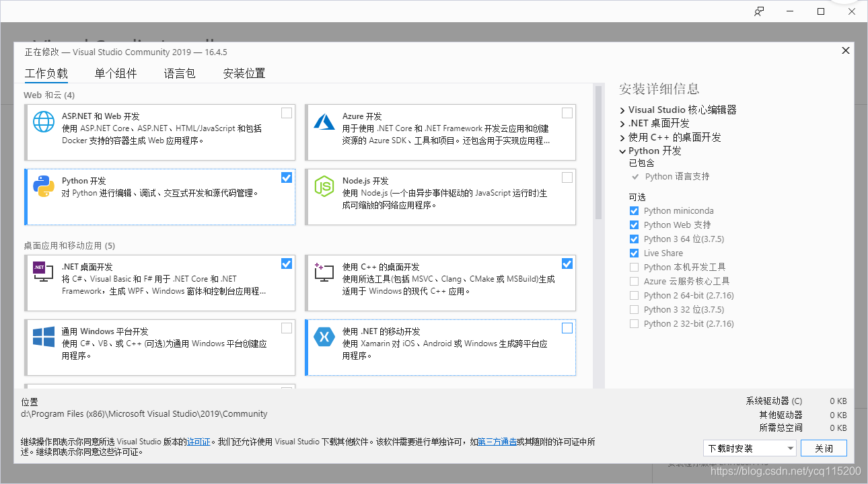Image resolution: width=868 pixels, height=484 pixels.
Task: Click the Web 和云 (4) section header
Action: 49,95
